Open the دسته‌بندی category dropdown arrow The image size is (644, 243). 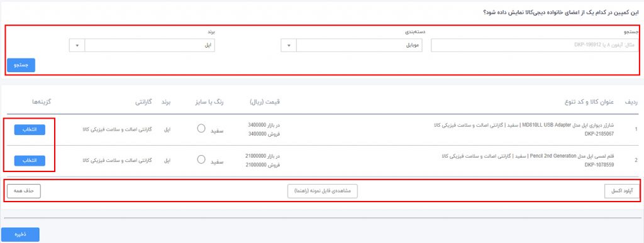[x=288, y=45]
